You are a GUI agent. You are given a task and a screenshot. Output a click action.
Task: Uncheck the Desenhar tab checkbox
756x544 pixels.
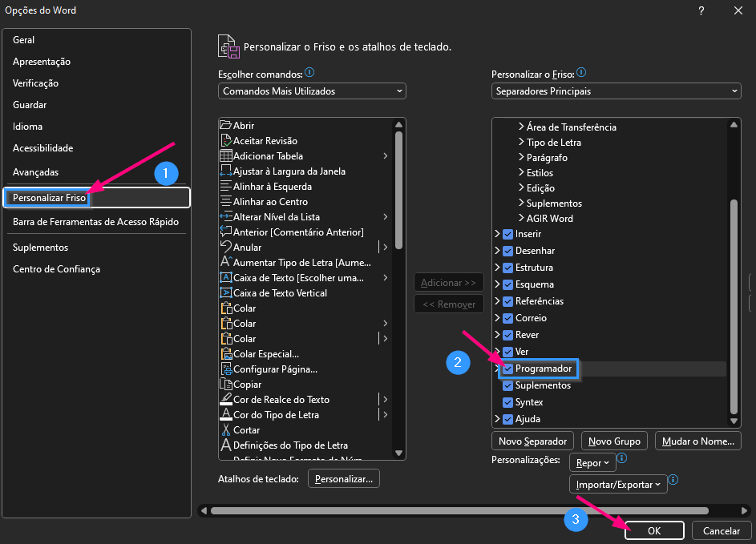point(507,251)
